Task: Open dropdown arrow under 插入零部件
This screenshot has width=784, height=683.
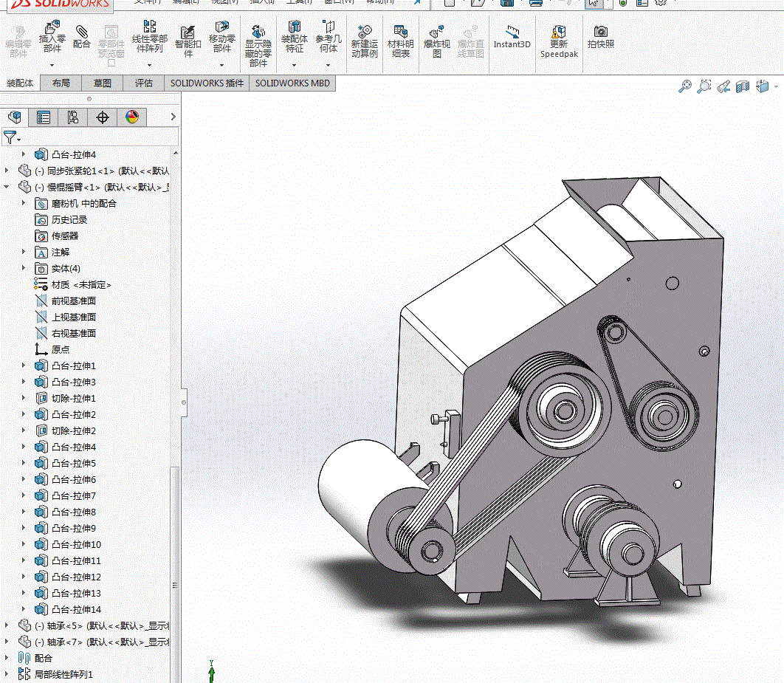Action: pyautogui.click(x=52, y=65)
